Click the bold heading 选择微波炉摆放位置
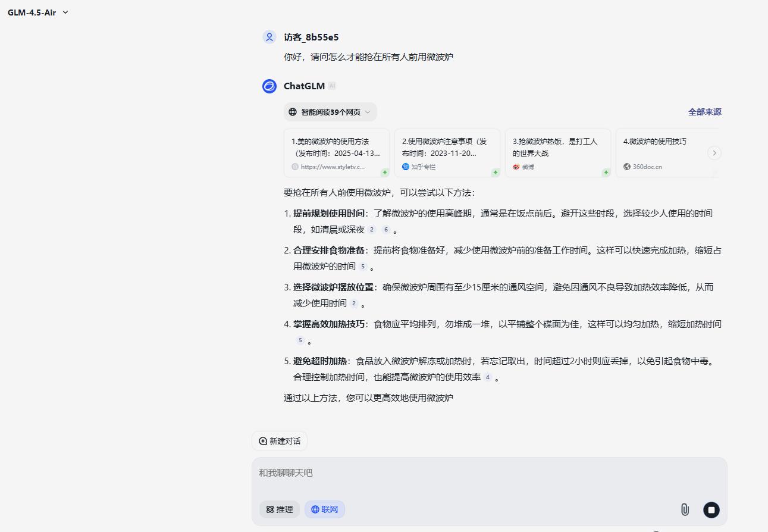 tap(333, 287)
